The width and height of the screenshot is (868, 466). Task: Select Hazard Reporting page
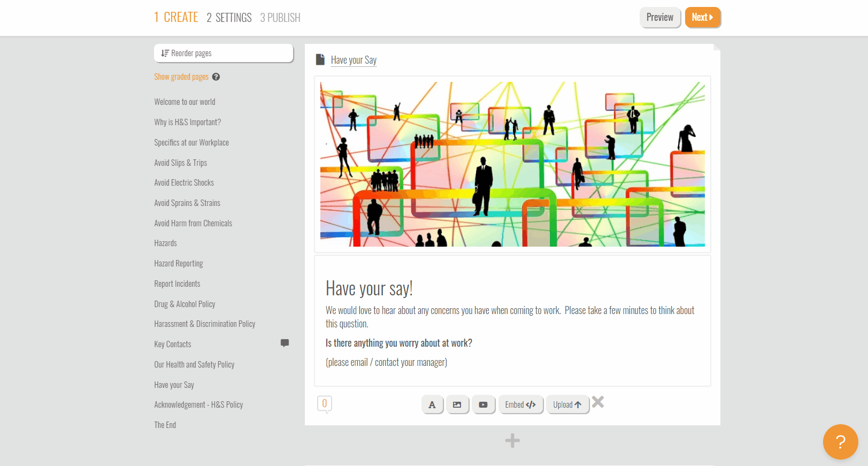pyautogui.click(x=179, y=264)
